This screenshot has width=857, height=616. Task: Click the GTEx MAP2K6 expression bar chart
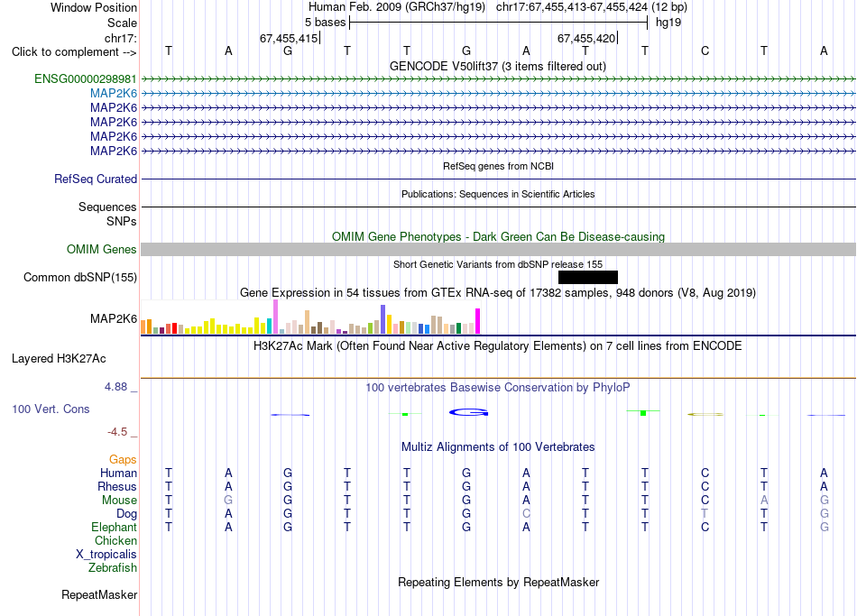(x=310, y=317)
